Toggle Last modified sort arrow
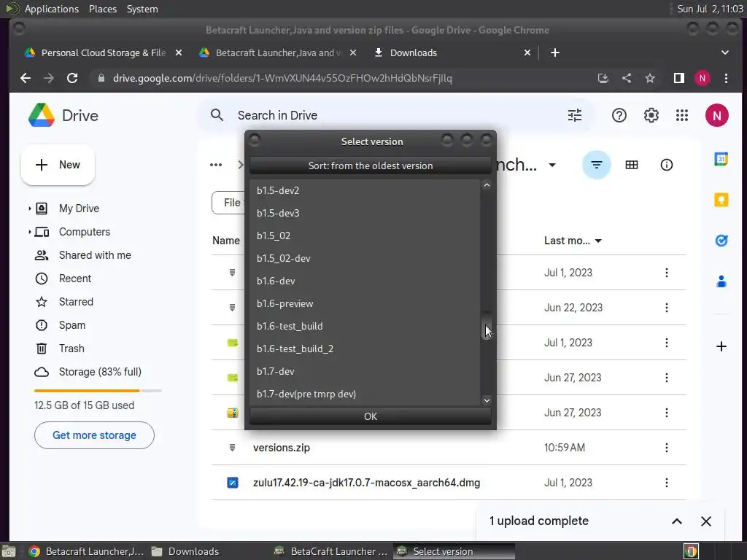747x560 pixels. coord(598,241)
